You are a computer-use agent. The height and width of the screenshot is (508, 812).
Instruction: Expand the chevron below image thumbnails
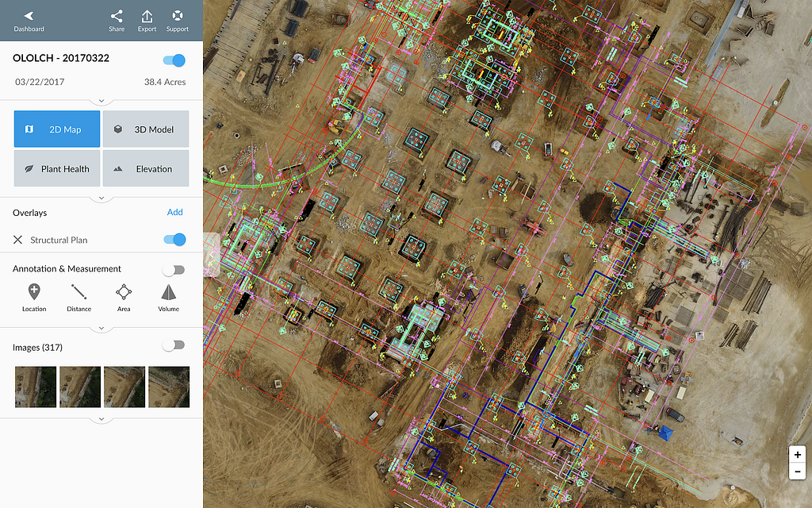point(101,419)
